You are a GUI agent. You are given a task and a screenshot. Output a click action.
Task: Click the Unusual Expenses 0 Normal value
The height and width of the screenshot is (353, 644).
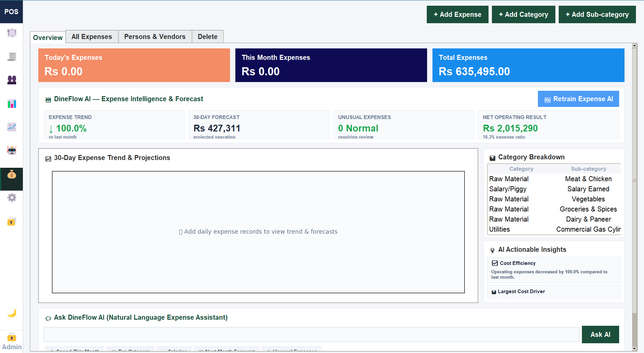pos(358,128)
